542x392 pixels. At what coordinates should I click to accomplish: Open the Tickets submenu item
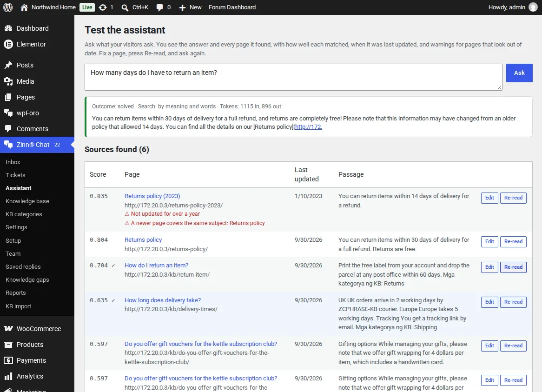click(x=15, y=175)
